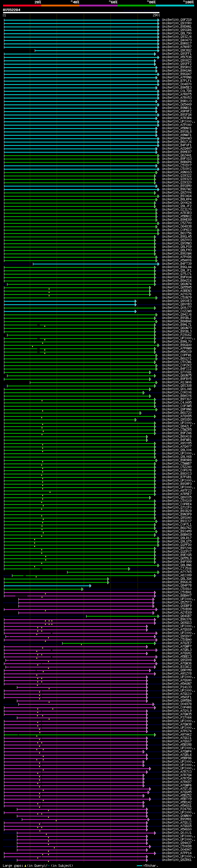197x868 pixels.
Task: Open UniRef100_B4FUF1 hit
Action: (177, 145)
